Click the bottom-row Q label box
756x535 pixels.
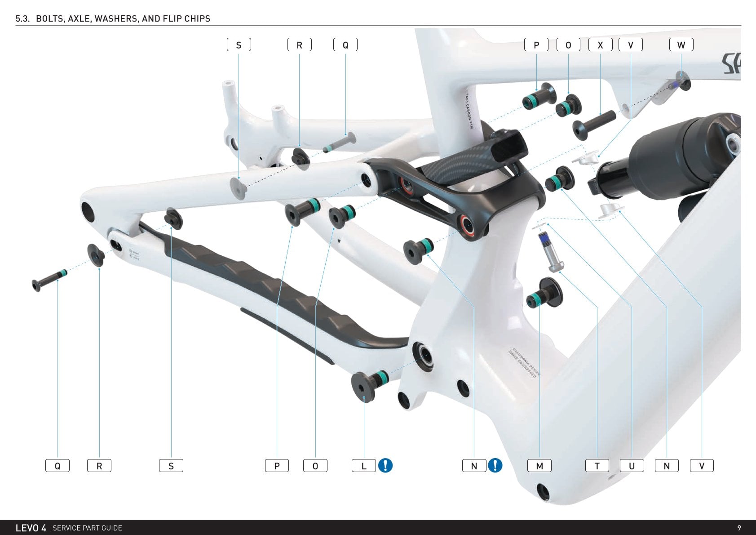point(57,466)
